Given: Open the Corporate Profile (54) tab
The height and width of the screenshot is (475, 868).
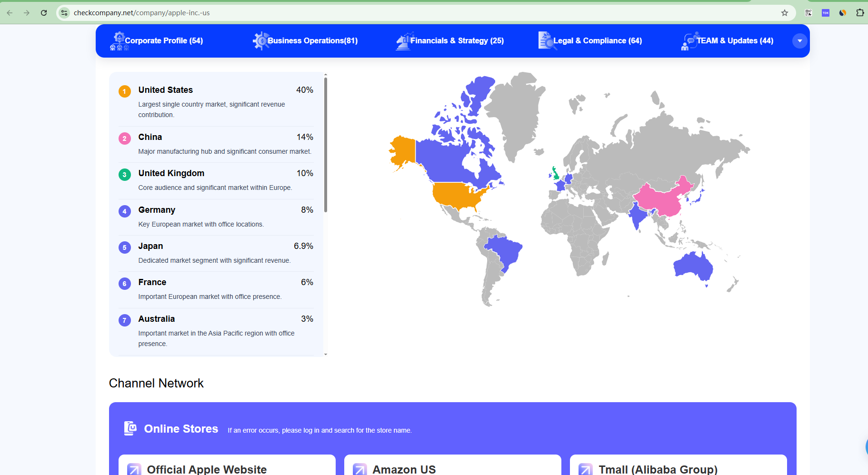Looking at the screenshot, I should pos(157,41).
